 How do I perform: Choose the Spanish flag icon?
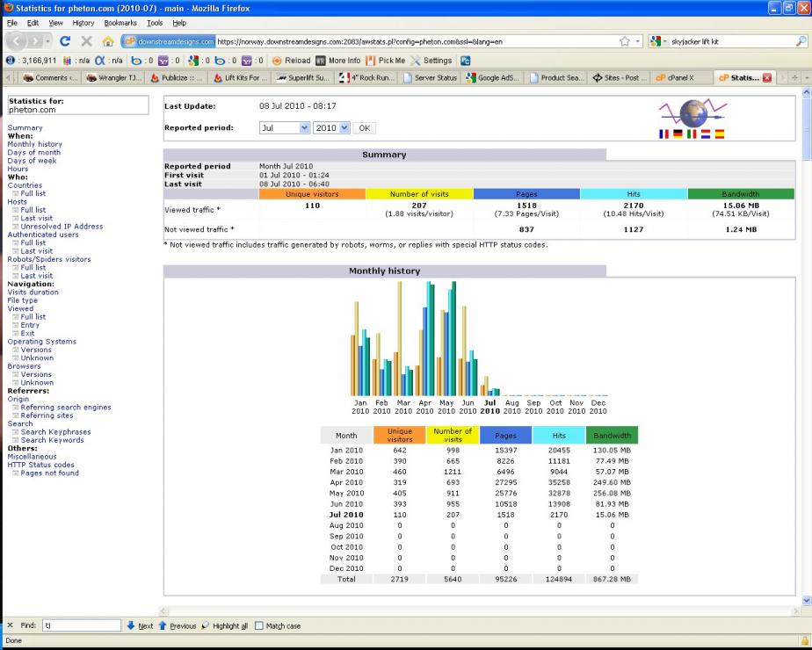point(719,134)
